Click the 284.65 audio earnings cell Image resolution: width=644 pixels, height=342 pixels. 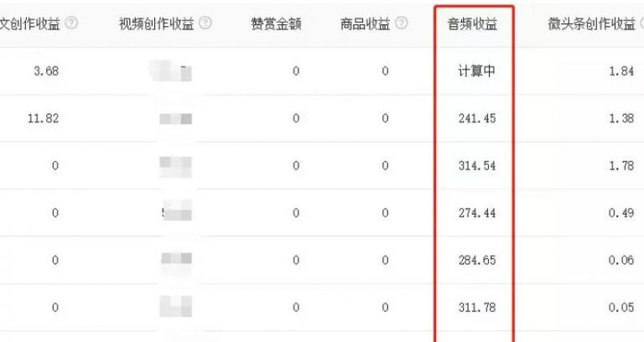point(478,261)
